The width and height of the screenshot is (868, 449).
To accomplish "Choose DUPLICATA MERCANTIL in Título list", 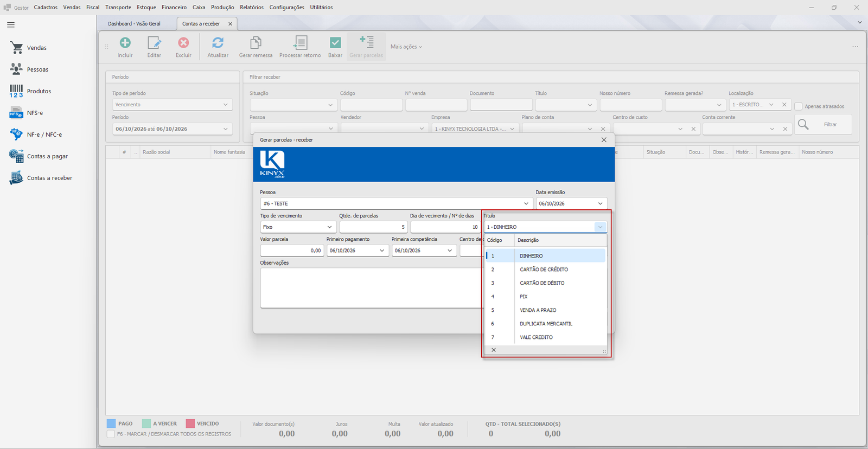I will click(x=545, y=324).
